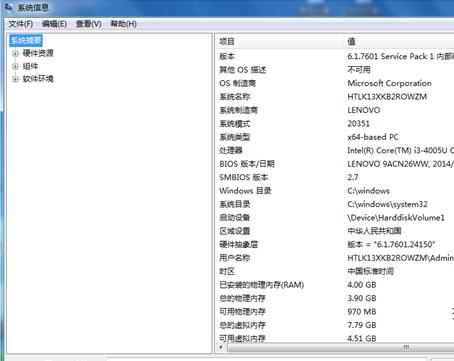Screen dimensions: 454x361
Task: Click the 项目 column header
Action: pos(279,42)
